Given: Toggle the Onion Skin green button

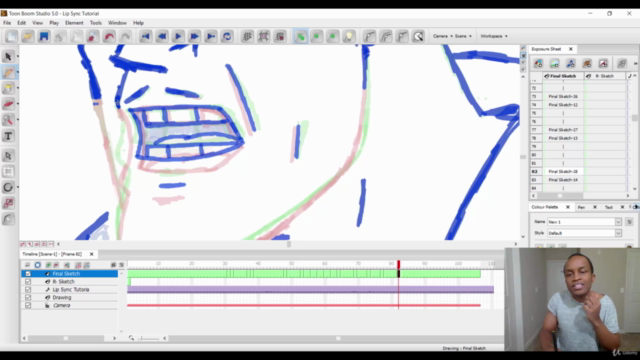Looking at the screenshot, I should (x=300, y=36).
